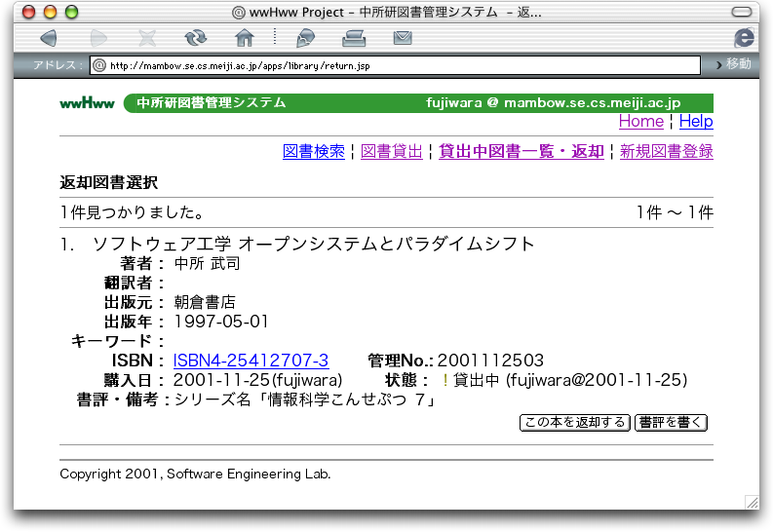The width and height of the screenshot is (773, 532).
Task: Click the Copyright 2001 footer text
Action: pyautogui.click(x=195, y=474)
